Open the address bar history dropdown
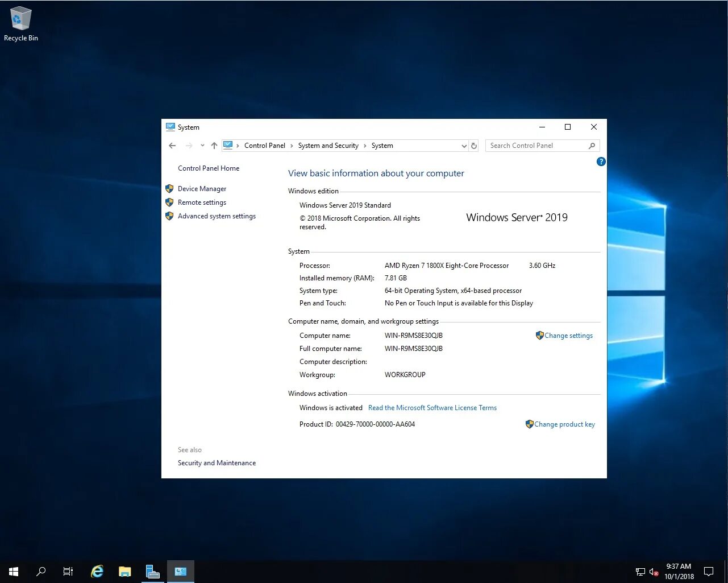The height and width of the screenshot is (583, 728). tap(464, 146)
